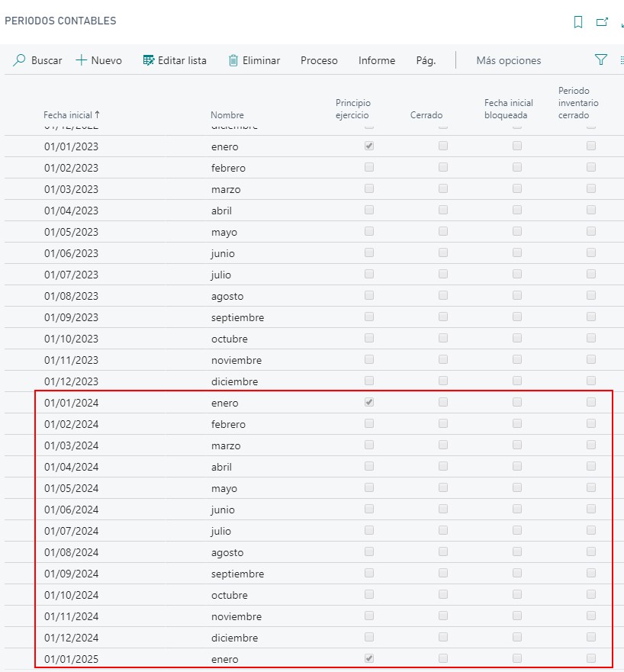Toggle Periodo inventario cerrado for 01/12/2023
This screenshot has width=624, height=672.
(591, 381)
